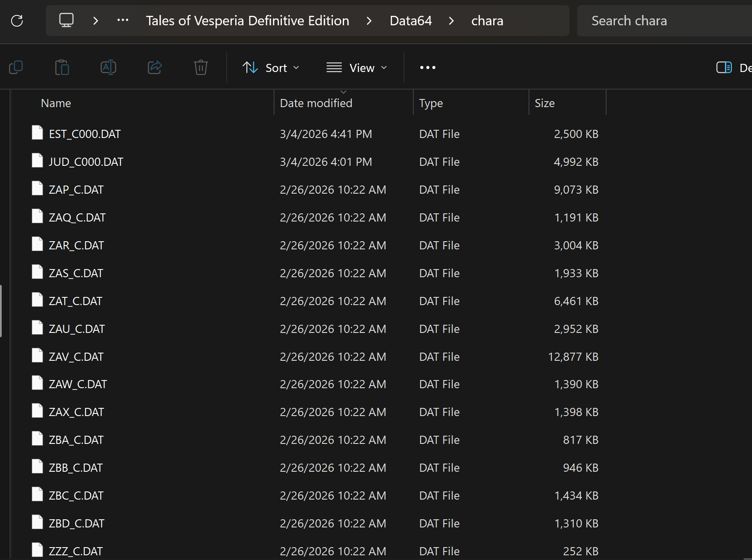Sort by Date modified column header
The height and width of the screenshot is (560, 752).
pyautogui.click(x=316, y=103)
